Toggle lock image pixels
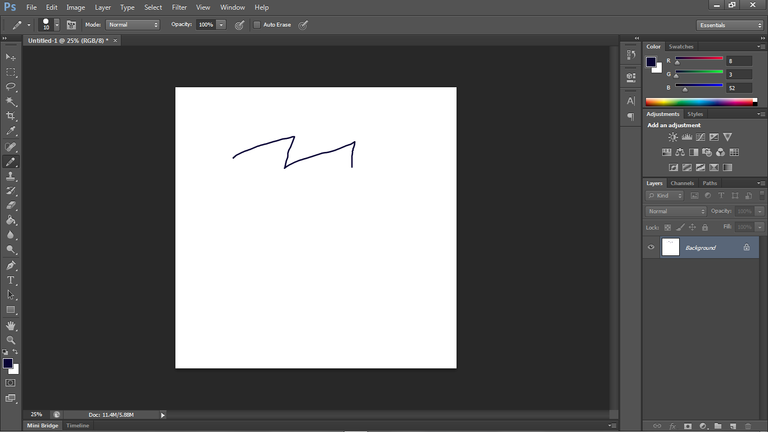The width and height of the screenshot is (768, 432). coord(680,227)
